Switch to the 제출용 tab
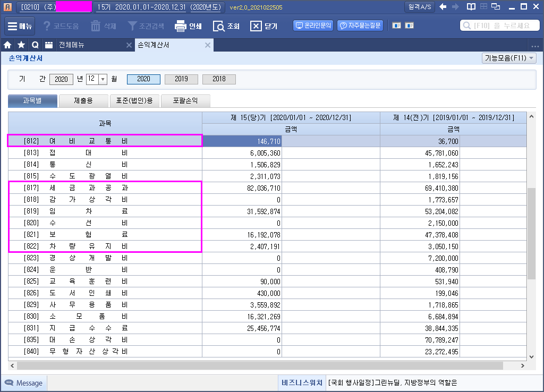 (x=83, y=100)
